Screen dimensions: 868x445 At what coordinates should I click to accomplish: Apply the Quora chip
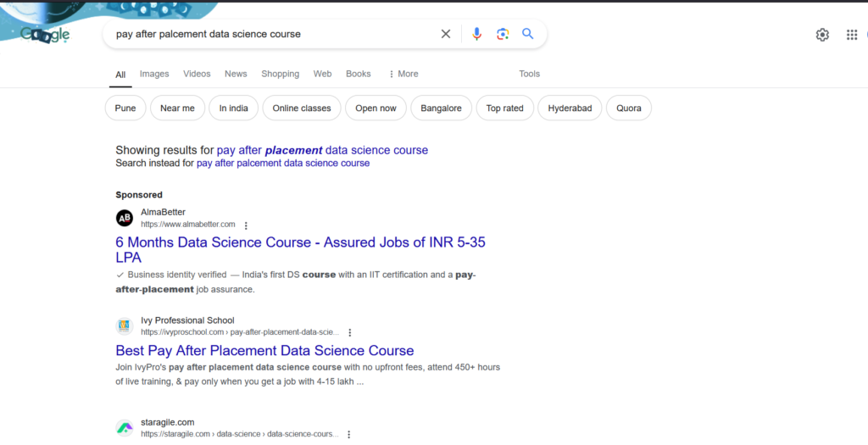[629, 108]
